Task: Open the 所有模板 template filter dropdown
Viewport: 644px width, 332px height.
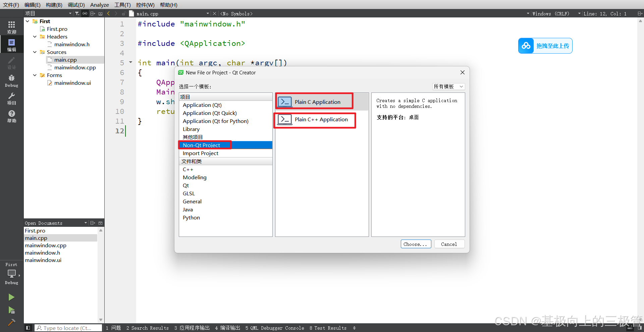Action: [448, 86]
